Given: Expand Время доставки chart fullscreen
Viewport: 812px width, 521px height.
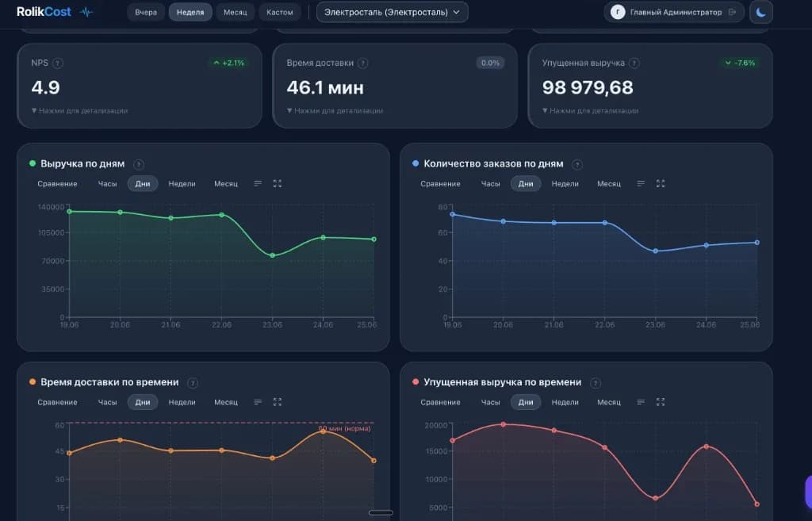Looking at the screenshot, I should click(x=277, y=402).
